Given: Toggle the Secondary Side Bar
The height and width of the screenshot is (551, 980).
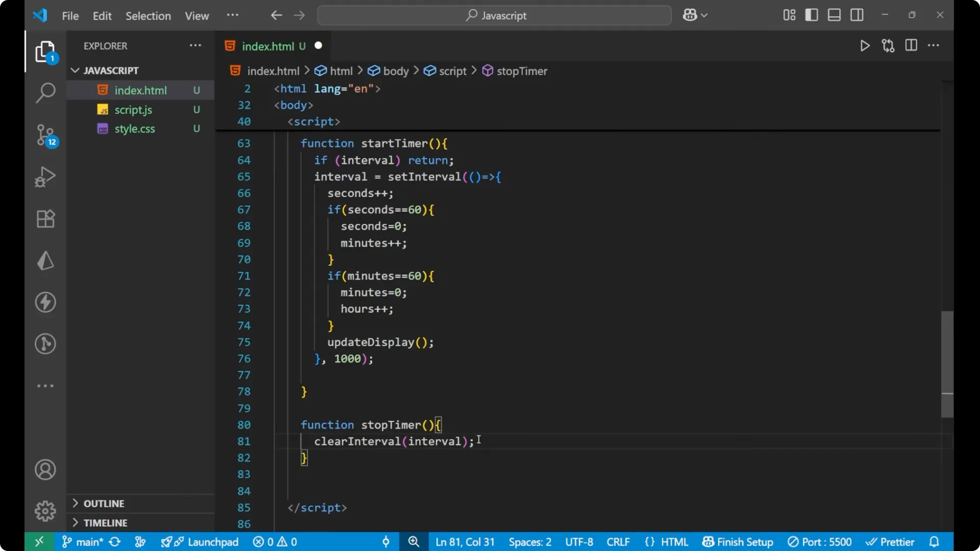Looking at the screenshot, I should coord(857,15).
